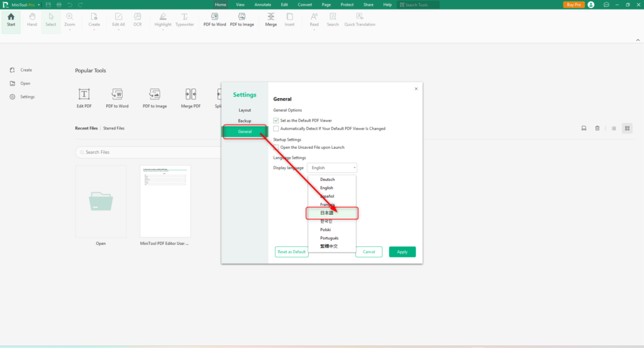Open the Annotate ribbon tab
644x348 pixels.
[x=263, y=4]
